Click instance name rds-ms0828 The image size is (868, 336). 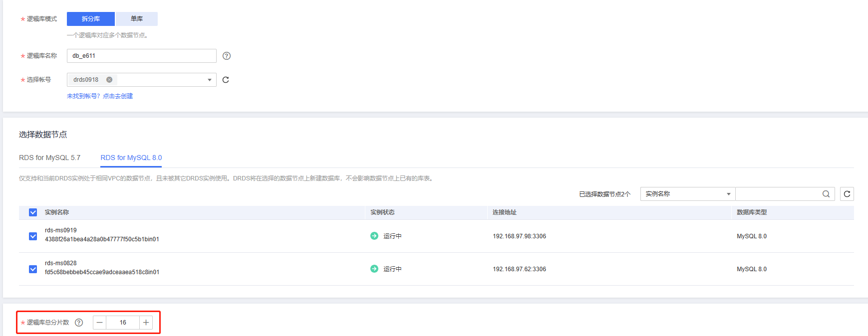tap(61, 263)
